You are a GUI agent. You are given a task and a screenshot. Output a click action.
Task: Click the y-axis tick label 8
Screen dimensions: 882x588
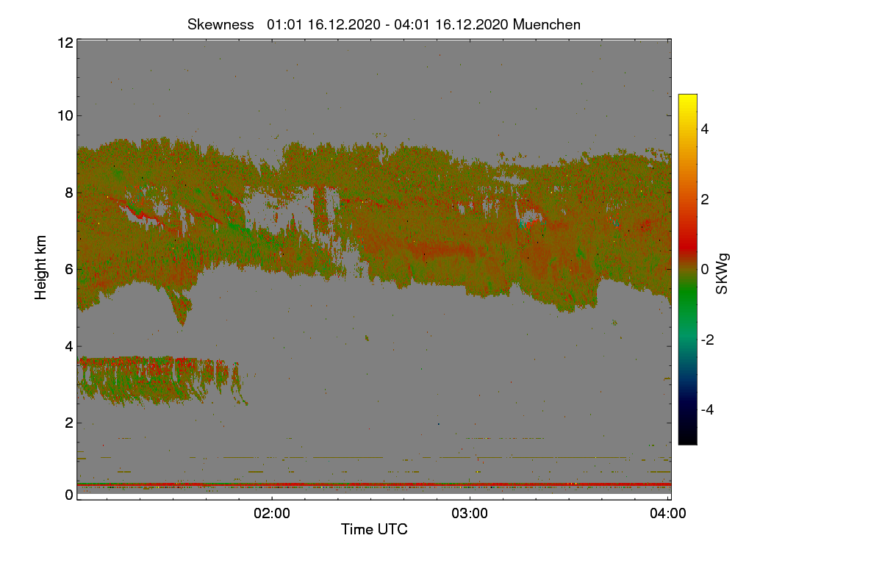tap(69, 193)
